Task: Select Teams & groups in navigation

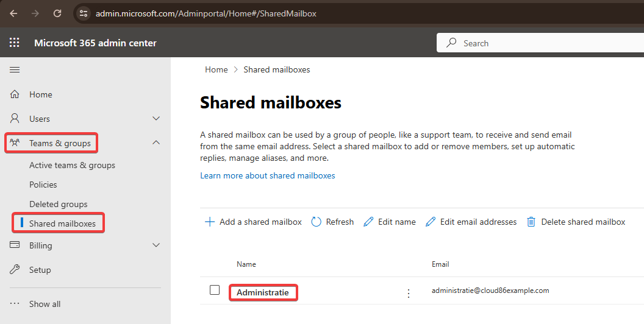Action: [x=60, y=143]
